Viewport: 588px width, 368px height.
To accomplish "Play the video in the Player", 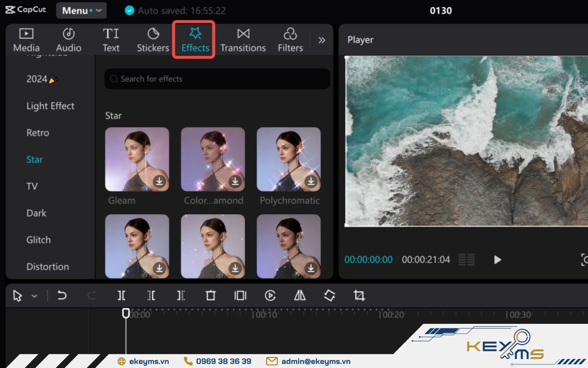I will point(498,260).
